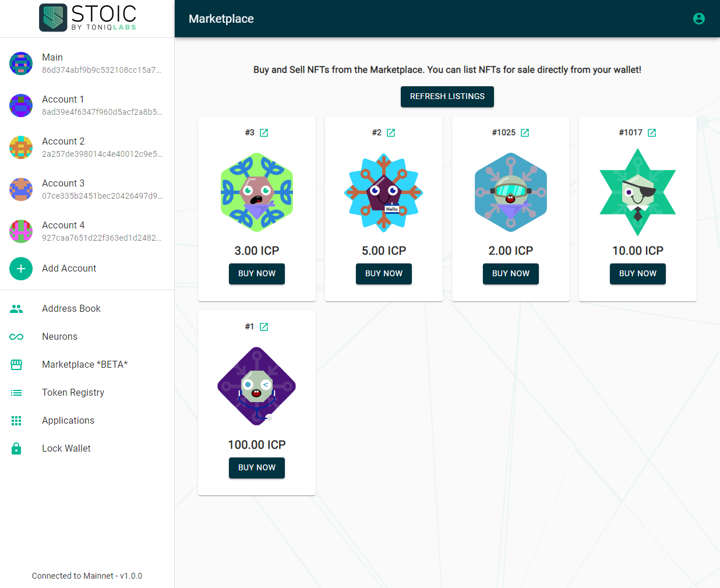Open Marketplace *BETA* menu item
The width and height of the screenshot is (720, 588).
(87, 365)
